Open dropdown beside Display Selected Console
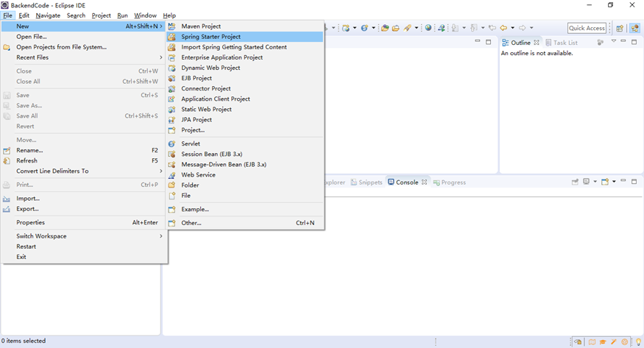Screen dimensions: 644x348 point(595,182)
